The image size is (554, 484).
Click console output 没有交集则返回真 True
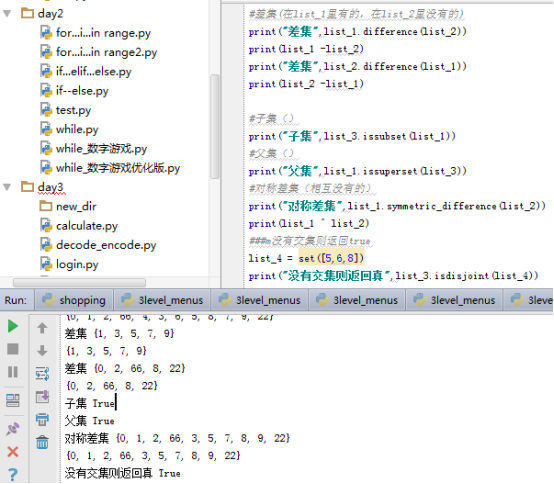[123, 473]
